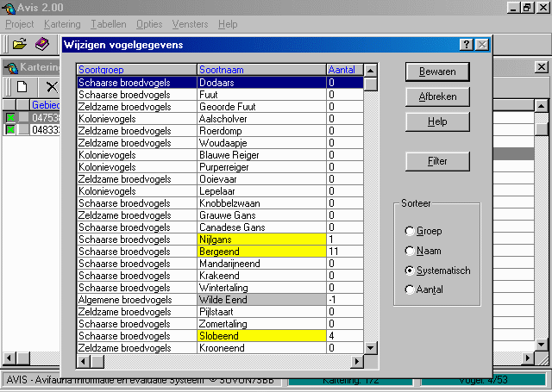
Task: Select the Groep sort option
Action: pyautogui.click(x=409, y=231)
